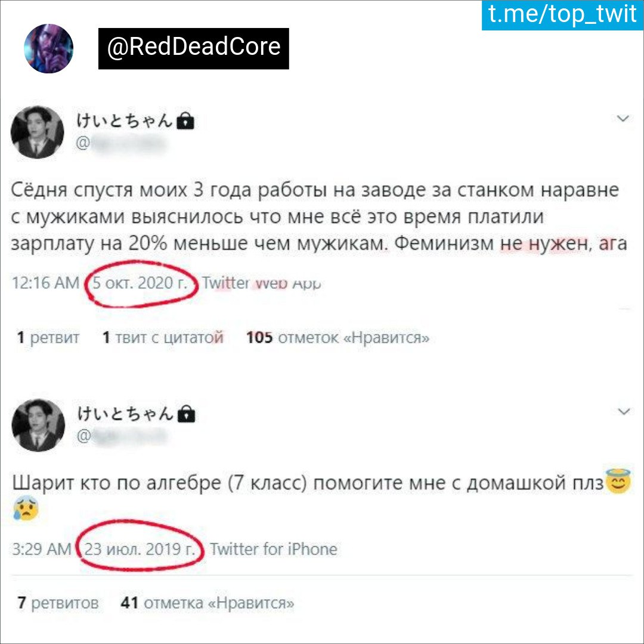Image resolution: width=644 pixels, height=644 pixels.
Task: View the 1 ретвит list
Action: 48,338
